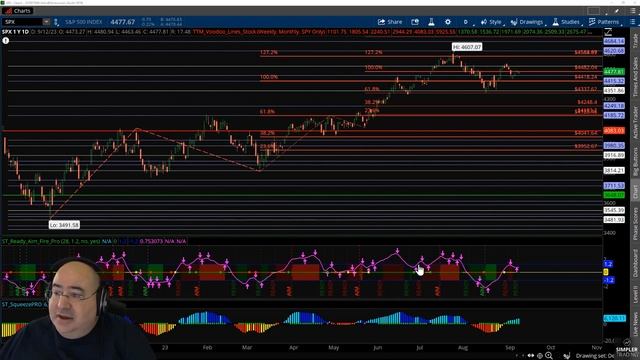Viewport: 640px width, 360px height.
Task: Open the Share chart option
Action: click(x=390, y=22)
